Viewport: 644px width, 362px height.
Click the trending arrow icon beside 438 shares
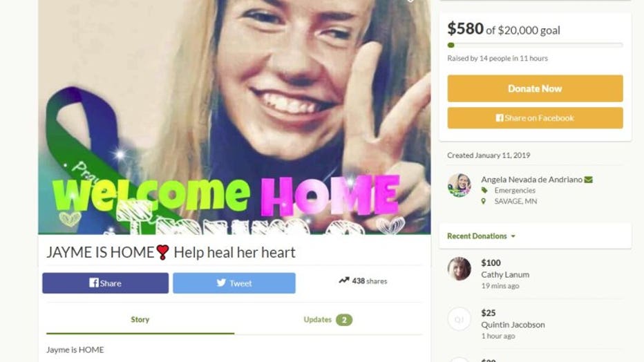click(x=344, y=280)
